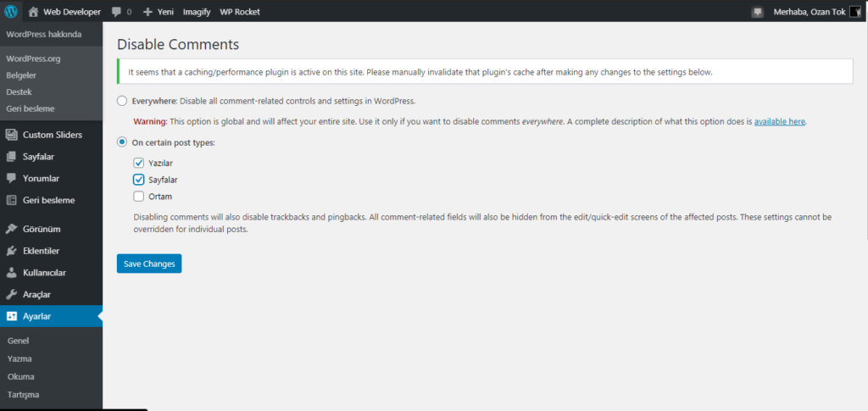This screenshot has width=868, height=411.
Task: Click the comments bubble icon in admin bar
Action: point(116,12)
